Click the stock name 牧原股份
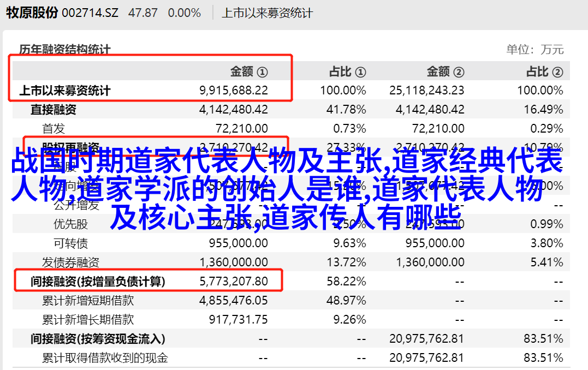This screenshot has width=588, height=370. click(x=32, y=13)
